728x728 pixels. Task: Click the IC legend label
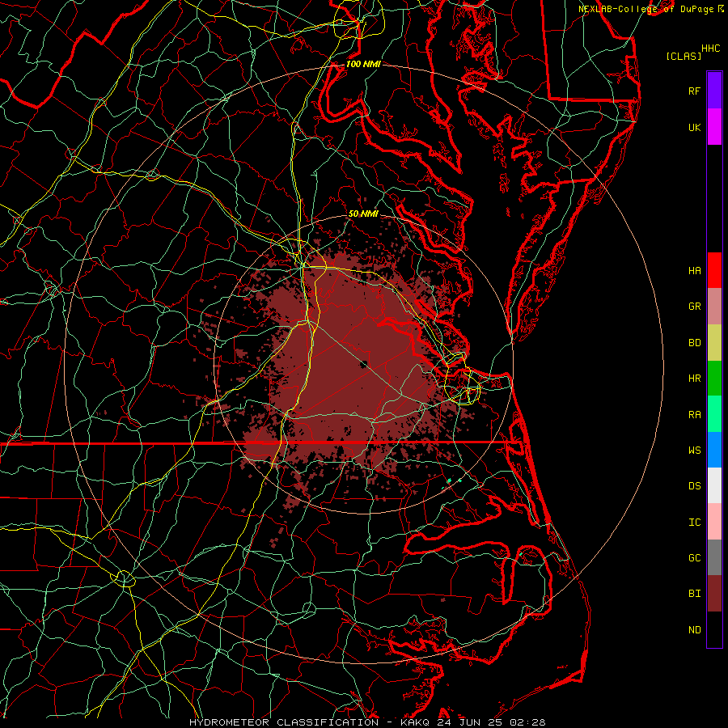[x=694, y=522]
